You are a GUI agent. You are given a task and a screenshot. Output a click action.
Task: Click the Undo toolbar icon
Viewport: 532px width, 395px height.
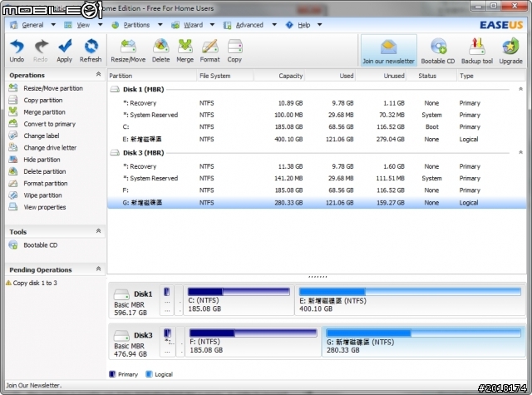point(17,50)
